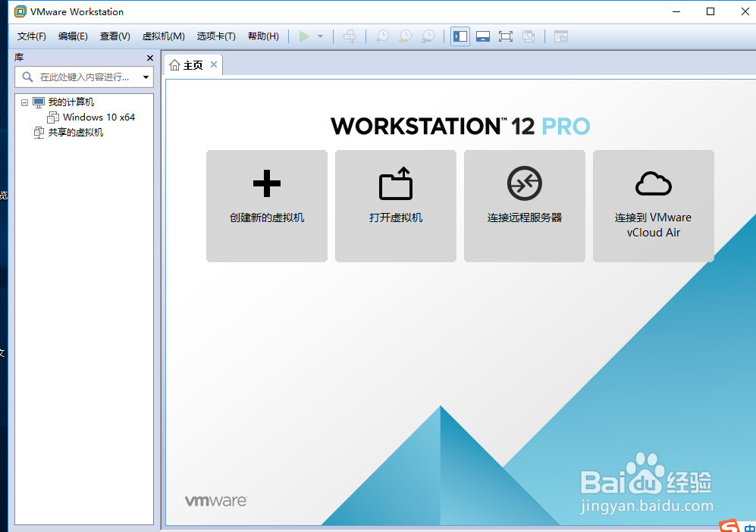Click the Unity mode toolbar icon
Viewport: 756px width, 532px height.
click(x=529, y=36)
